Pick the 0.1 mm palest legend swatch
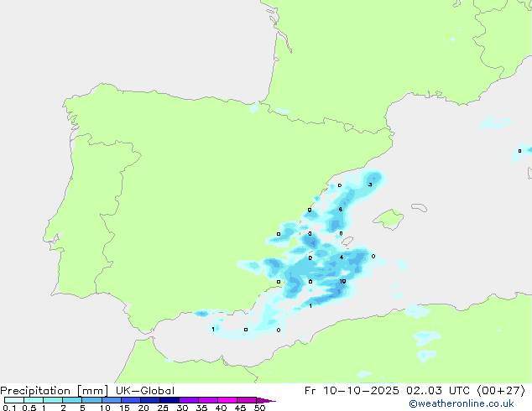The width and height of the screenshot is (532, 411). coord(14,400)
